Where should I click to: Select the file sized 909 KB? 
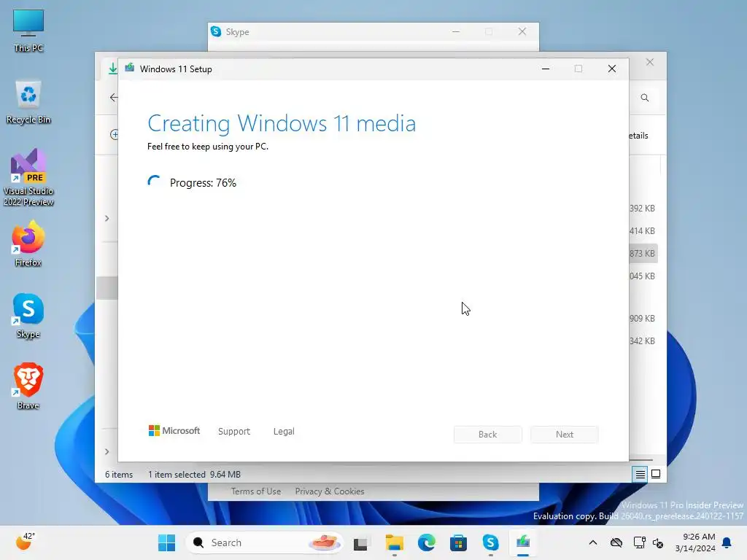click(642, 318)
